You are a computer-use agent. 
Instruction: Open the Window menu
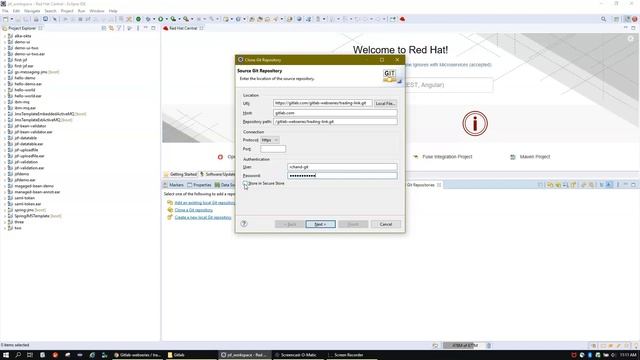(x=97, y=11)
